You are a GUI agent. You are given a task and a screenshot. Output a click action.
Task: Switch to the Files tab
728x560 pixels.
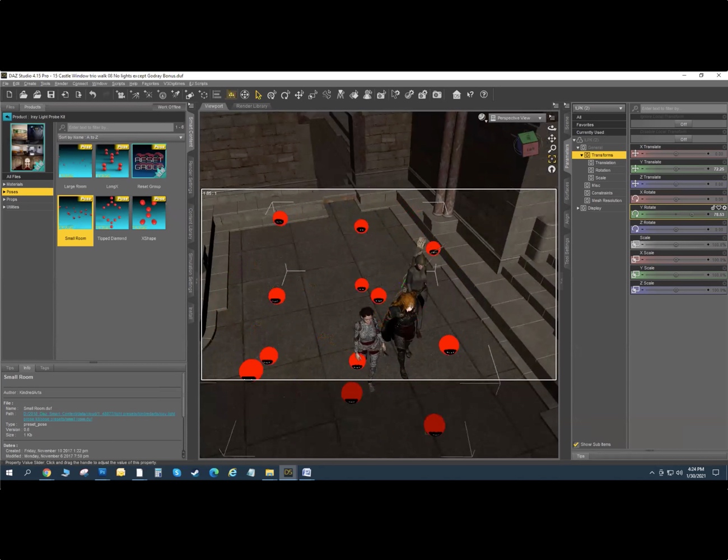[x=10, y=107]
